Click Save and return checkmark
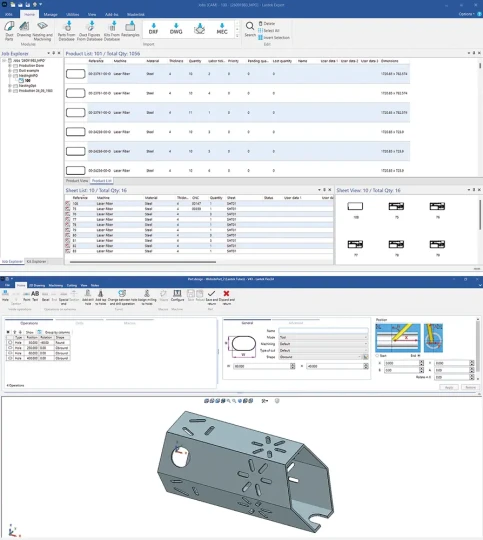Screen dimensions: 483x540 pos(212,298)
